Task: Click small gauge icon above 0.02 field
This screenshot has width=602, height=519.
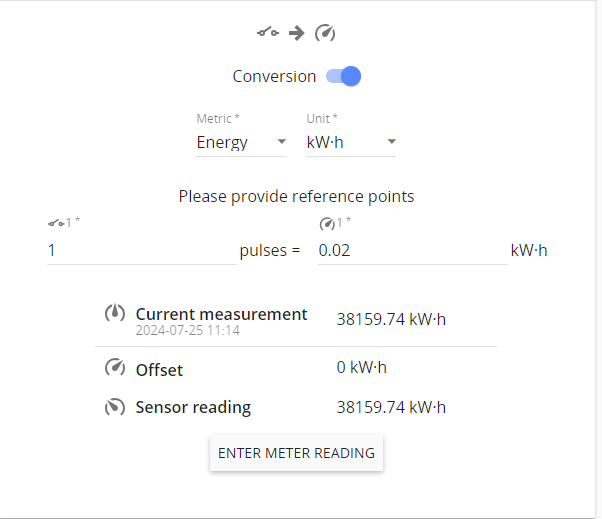Action: (x=326, y=223)
